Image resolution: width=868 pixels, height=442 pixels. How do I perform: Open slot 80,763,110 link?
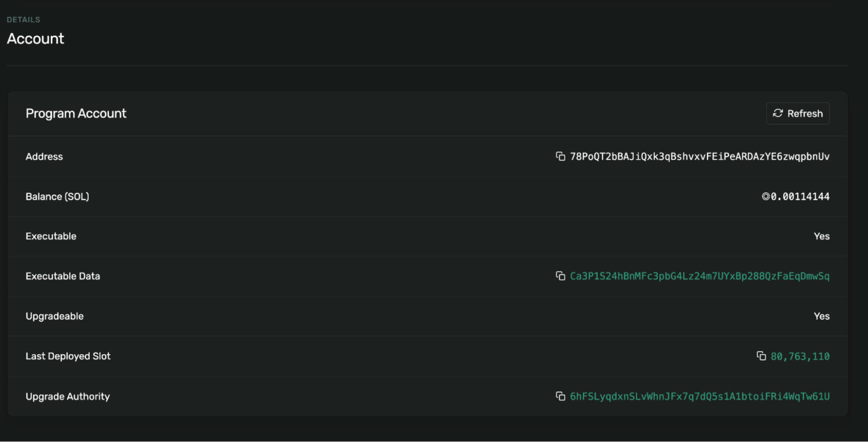pyautogui.click(x=800, y=356)
